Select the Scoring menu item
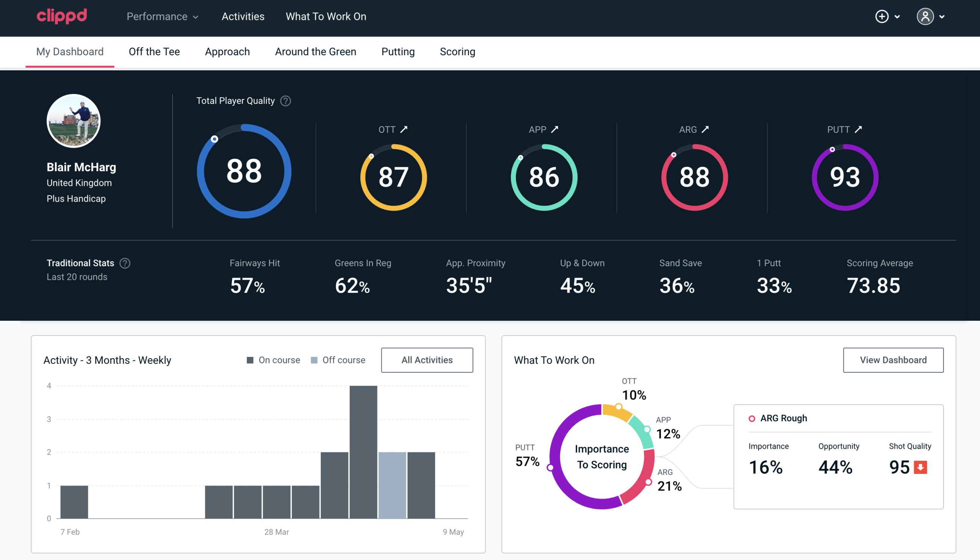 click(x=458, y=52)
